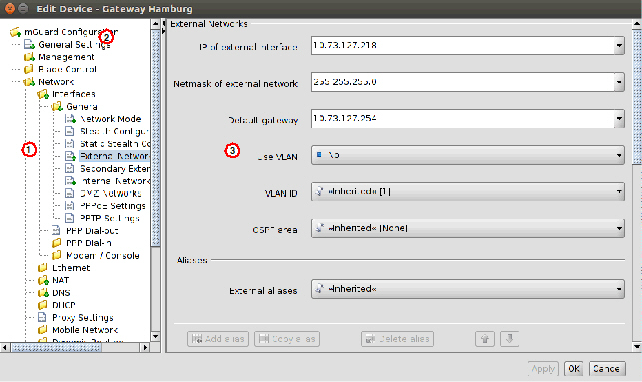The height and width of the screenshot is (382, 642).
Task: Open the External aliases dropdown
Action: pyautogui.click(x=468, y=289)
